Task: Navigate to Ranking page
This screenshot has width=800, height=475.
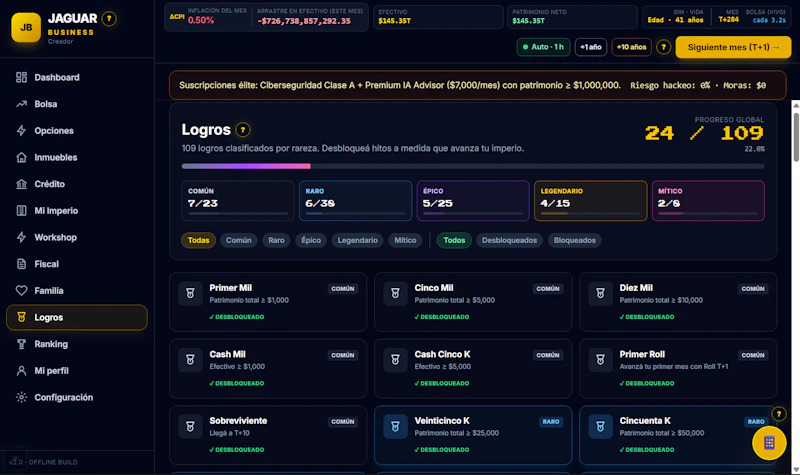Action: pyautogui.click(x=77, y=344)
